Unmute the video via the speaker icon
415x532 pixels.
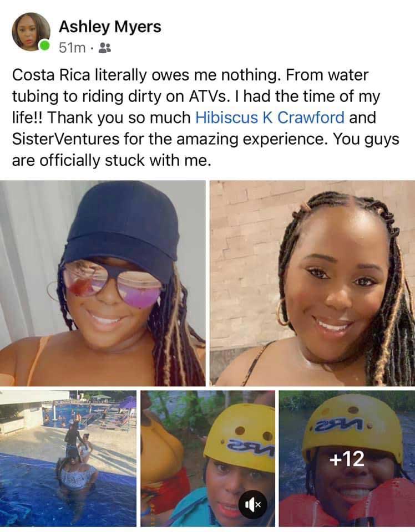pyautogui.click(x=253, y=504)
